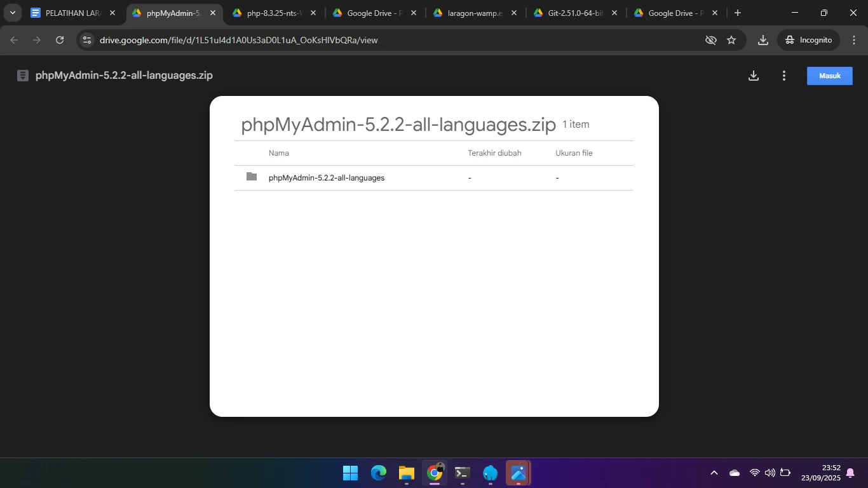This screenshot has width=868, height=488.
Task: Click the folder icon in the file list
Action: 252,177
